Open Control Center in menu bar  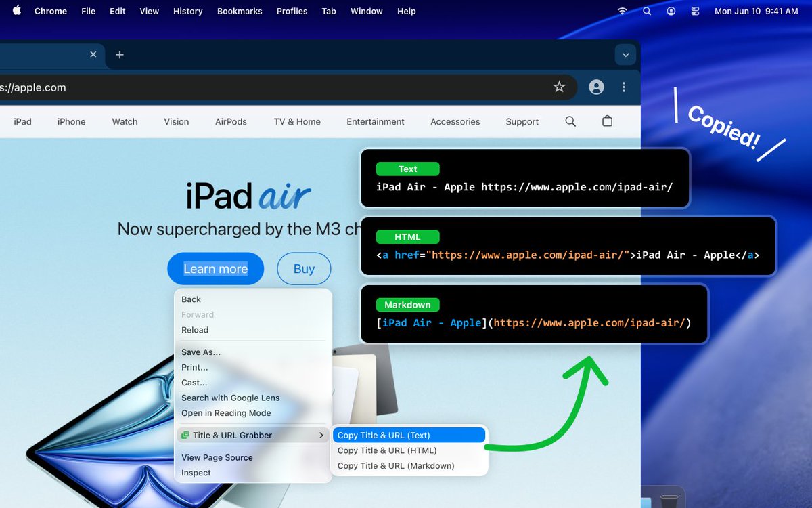[695, 12]
